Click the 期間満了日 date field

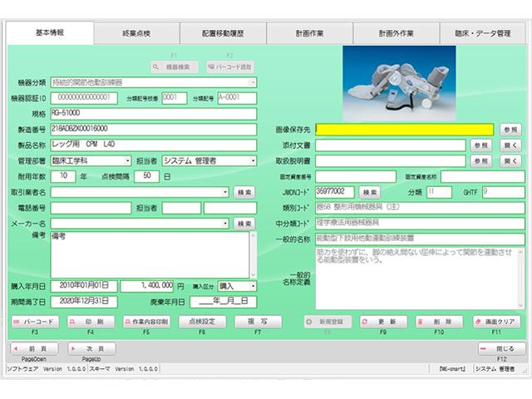pos(84,302)
